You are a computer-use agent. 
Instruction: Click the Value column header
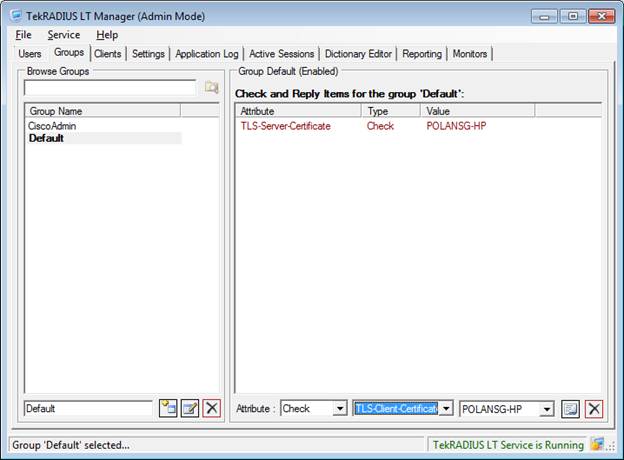coord(478,111)
